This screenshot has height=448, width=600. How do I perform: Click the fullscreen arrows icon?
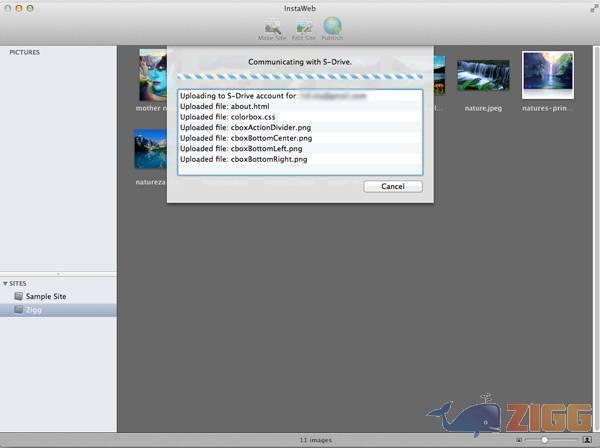tap(593, 8)
